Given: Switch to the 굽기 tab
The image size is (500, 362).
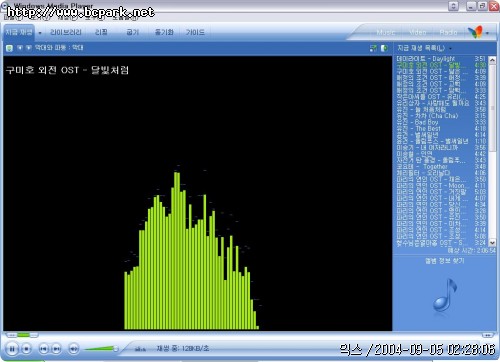Looking at the screenshot, I should (x=132, y=32).
